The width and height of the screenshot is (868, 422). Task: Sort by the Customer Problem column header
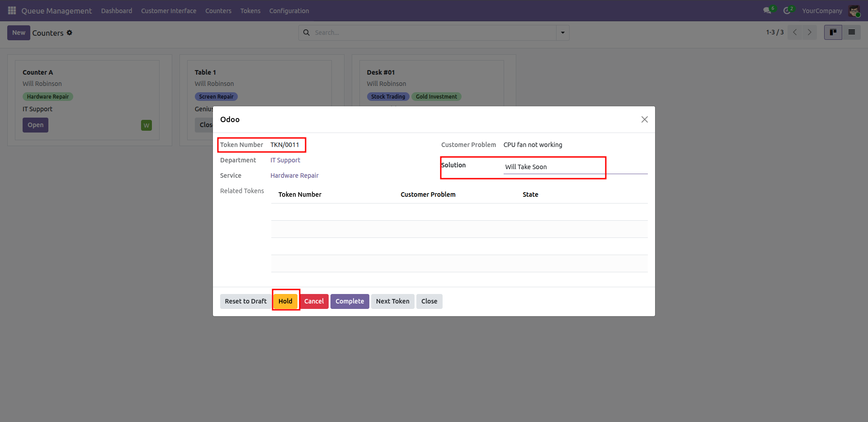(x=428, y=194)
